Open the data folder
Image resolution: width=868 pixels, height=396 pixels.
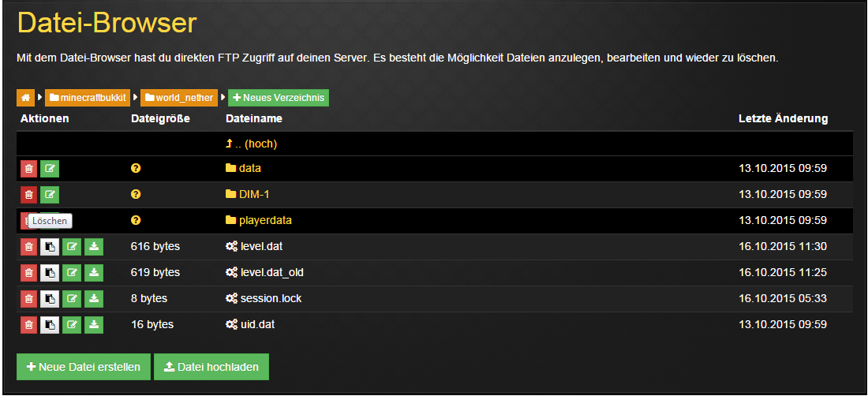[244, 168]
